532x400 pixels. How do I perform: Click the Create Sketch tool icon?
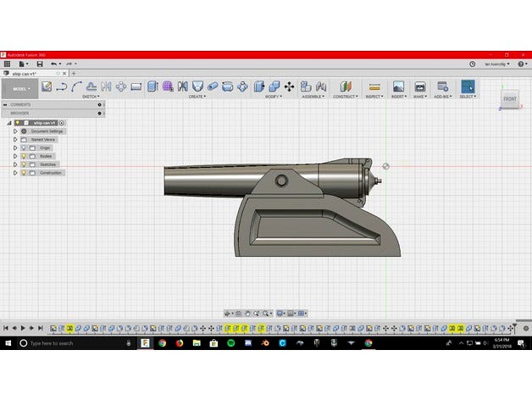tap(47, 86)
